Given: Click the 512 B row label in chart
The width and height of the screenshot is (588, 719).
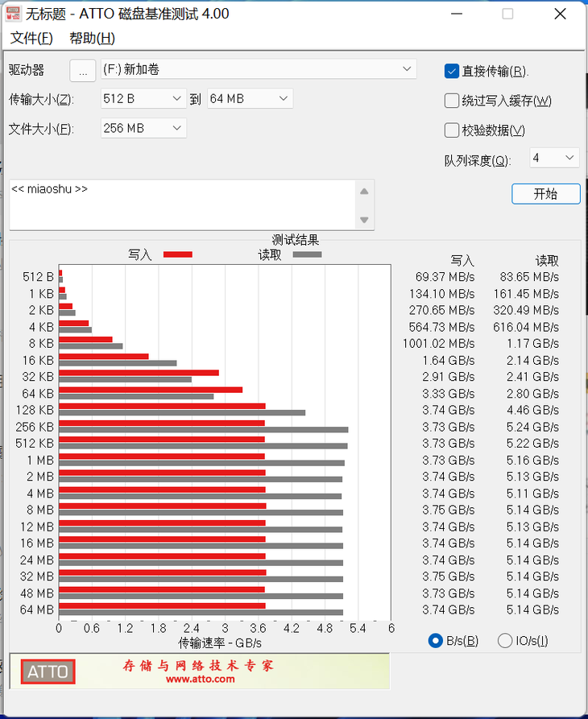Looking at the screenshot, I should tap(39, 277).
